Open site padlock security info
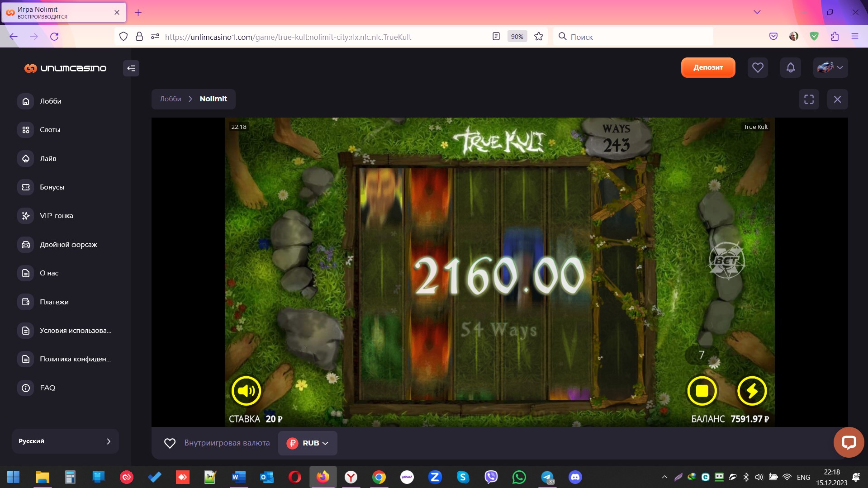Viewport: 868px width, 488px height. (139, 37)
